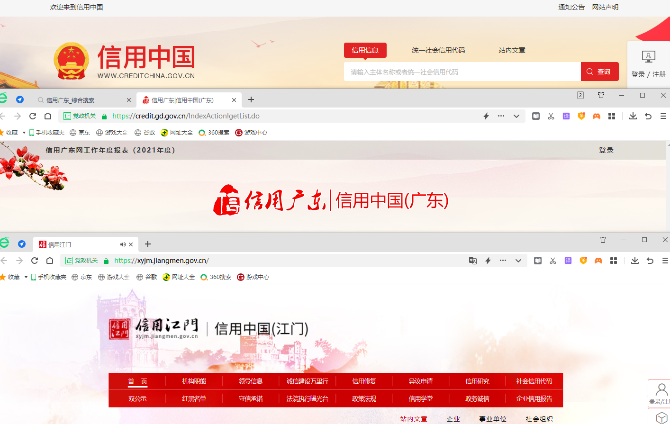
Task: Click the game controller icon in Guangdong window
Action: click(x=596, y=116)
